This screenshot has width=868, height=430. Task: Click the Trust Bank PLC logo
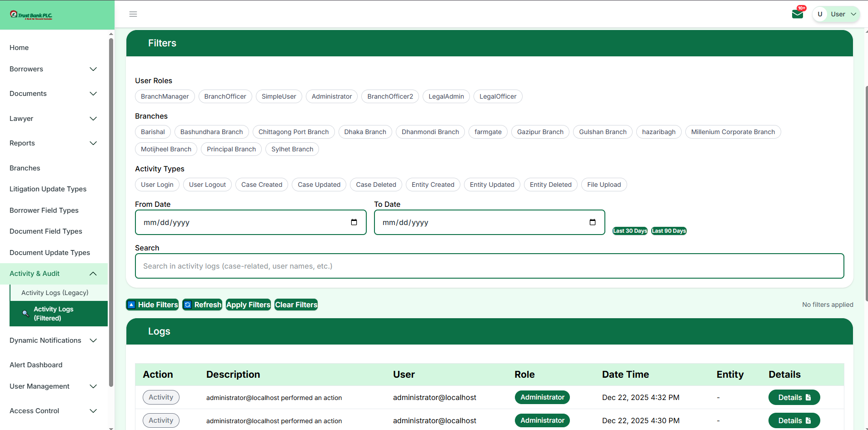coord(30,14)
